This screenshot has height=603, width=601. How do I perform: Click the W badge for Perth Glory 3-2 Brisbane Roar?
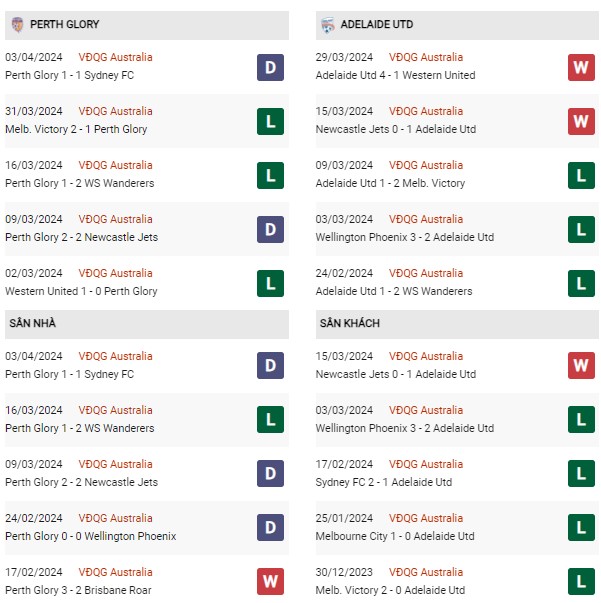coord(270,581)
